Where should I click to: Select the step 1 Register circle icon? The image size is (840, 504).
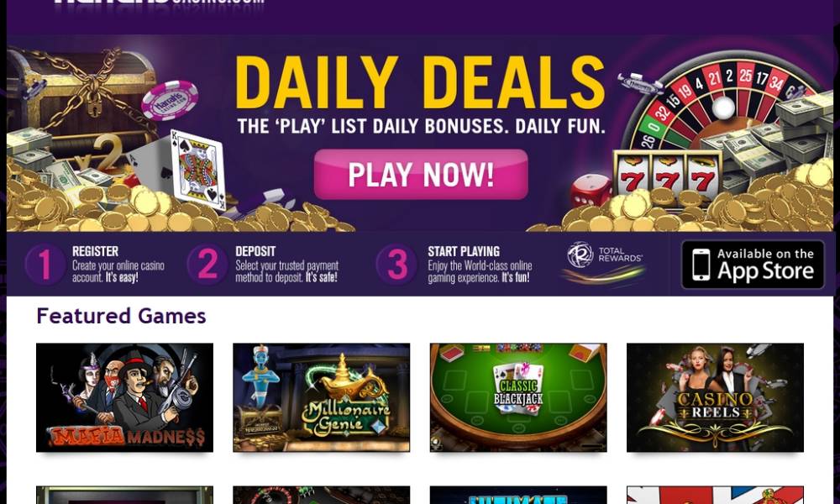coord(45,264)
